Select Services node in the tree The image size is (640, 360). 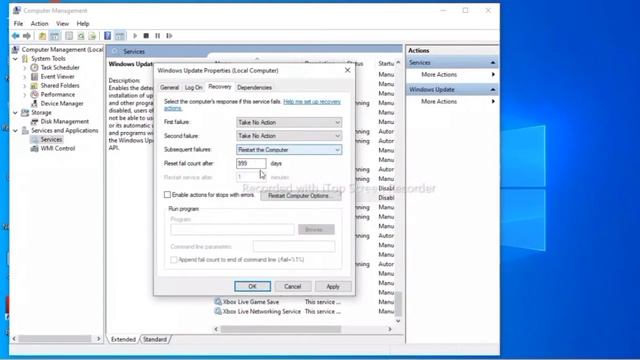click(x=51, y=139)
